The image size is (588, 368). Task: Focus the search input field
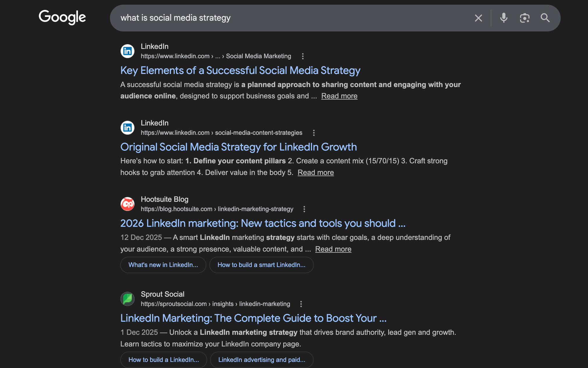tap(291, 18)
